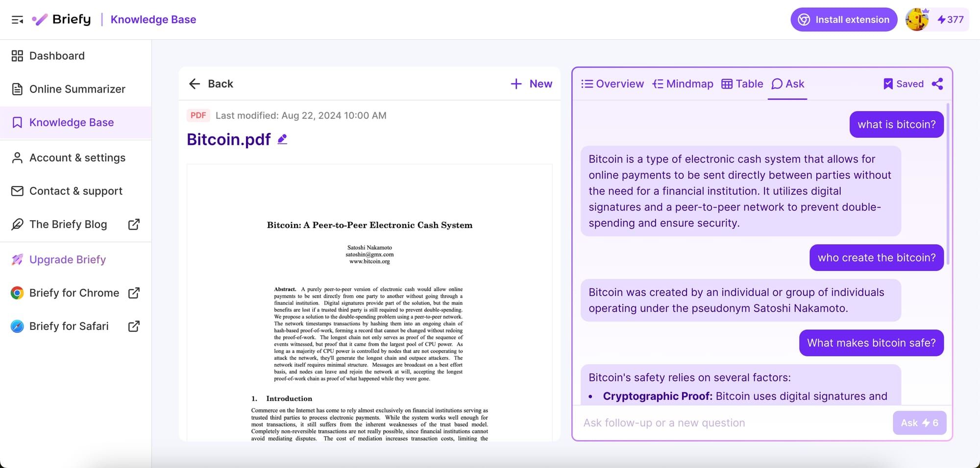Open the user profile avatar
Screen dimensions: 980x468
[x=917, y=20]
